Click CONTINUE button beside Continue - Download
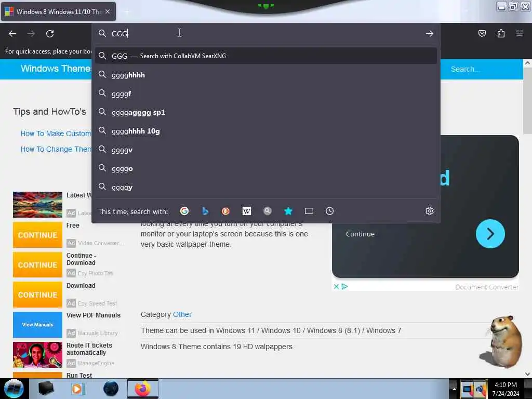This screenshot has height=399, width=532. pos(37,264)
